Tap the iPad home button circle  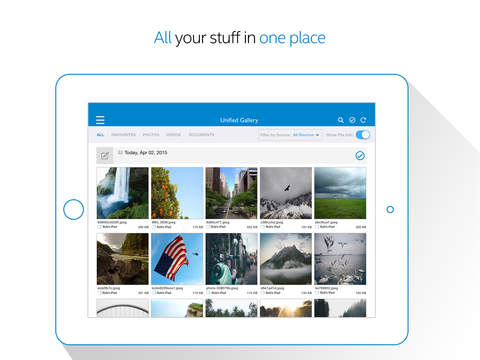pyautogui.click(x=73, y=209)
